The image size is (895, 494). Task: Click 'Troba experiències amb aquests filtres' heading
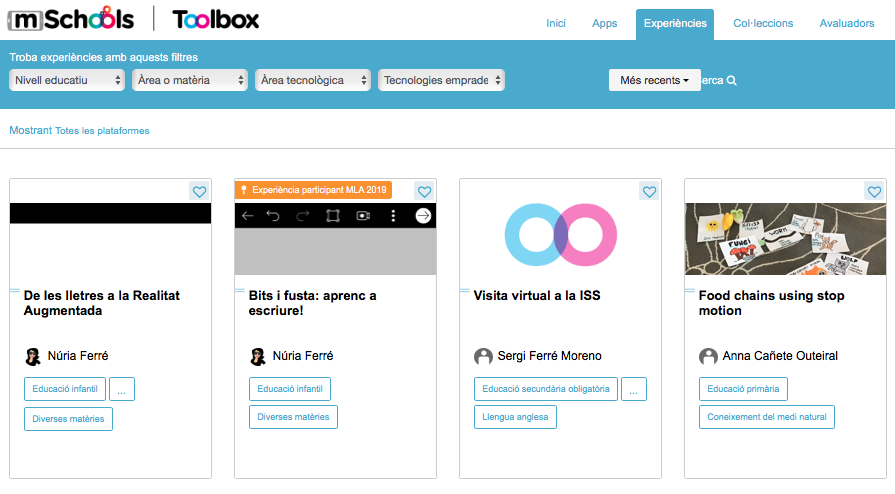pyautogui.click(x=103, y=57)
